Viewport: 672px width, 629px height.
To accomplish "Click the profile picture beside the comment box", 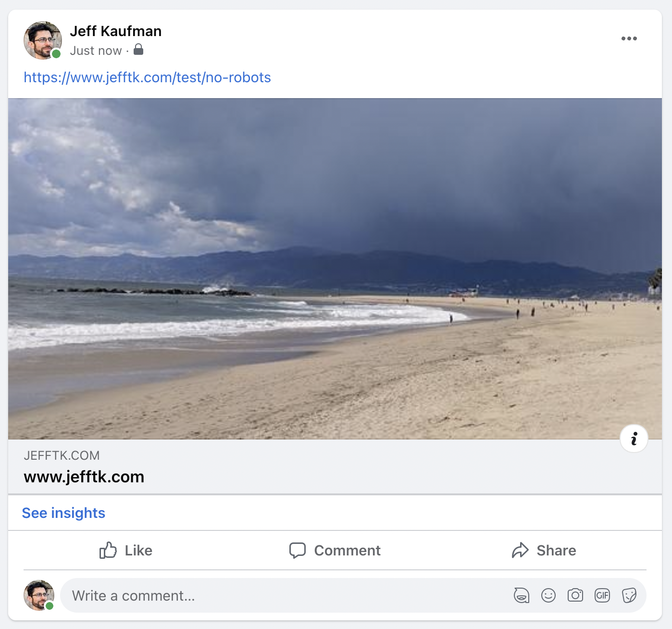I will click(39, 595).
